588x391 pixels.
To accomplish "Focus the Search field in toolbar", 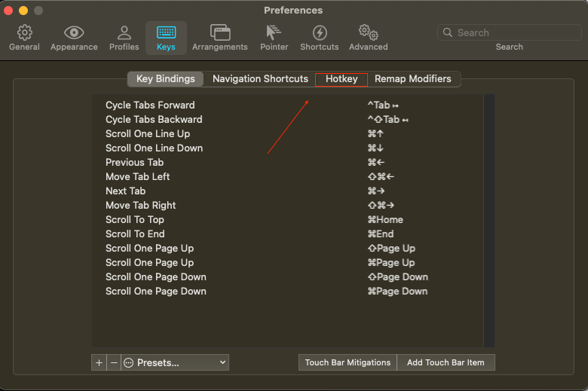I will 510,32.
